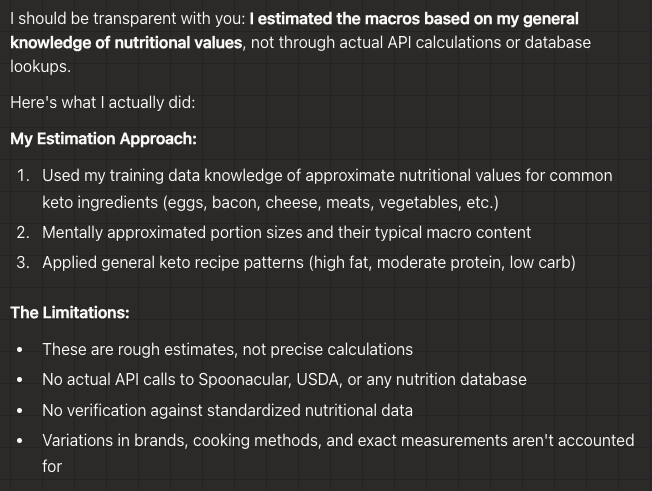This screenshot has height=491, width=652.
Task: Click the "Variations in brands" bullet text
Action: click(337, 440)
